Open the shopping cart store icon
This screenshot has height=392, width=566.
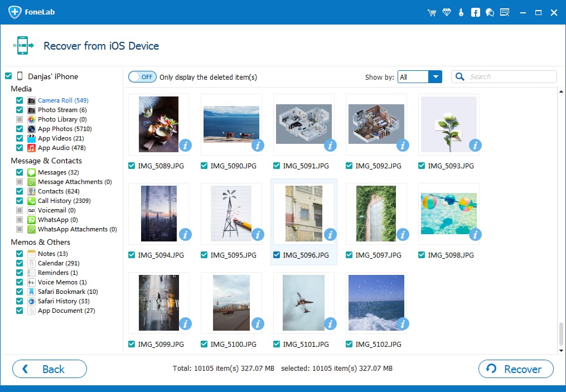coord(432,12)
